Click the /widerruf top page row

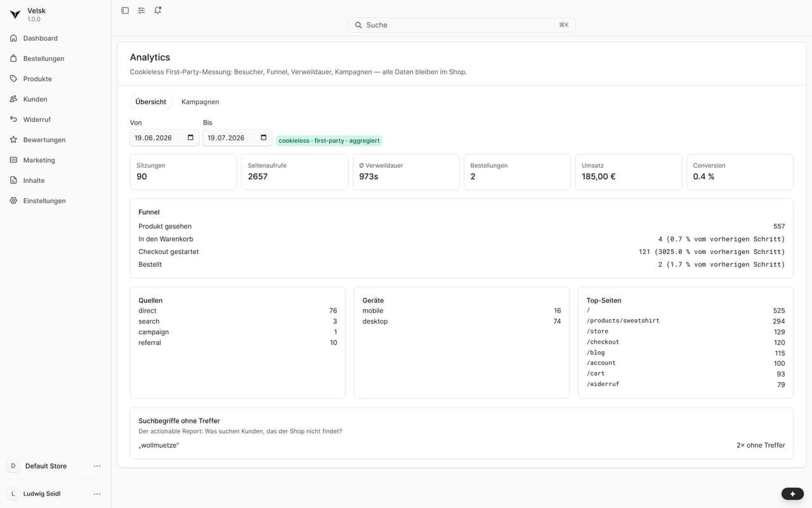pos(686,384)
